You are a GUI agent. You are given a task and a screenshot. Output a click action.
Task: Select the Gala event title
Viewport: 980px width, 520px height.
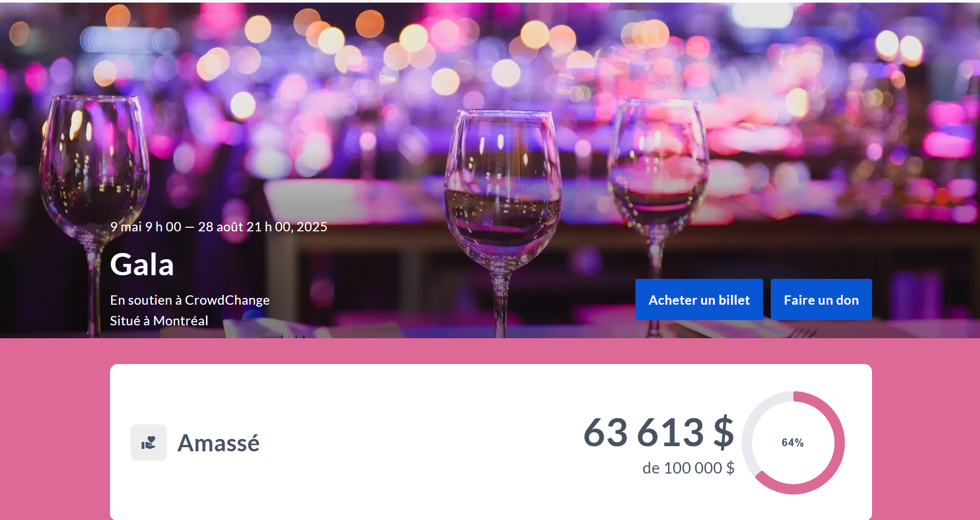click(x=142, y=264)
